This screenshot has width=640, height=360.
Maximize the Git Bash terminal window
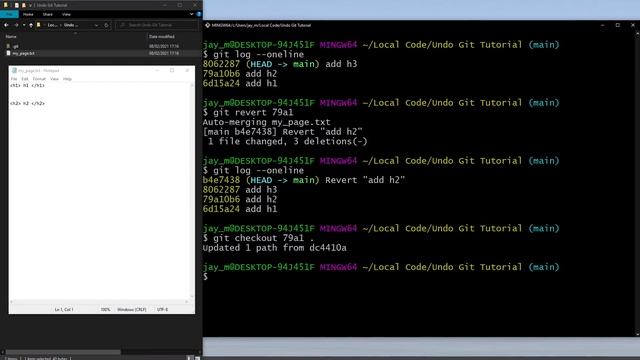point(618,25)
